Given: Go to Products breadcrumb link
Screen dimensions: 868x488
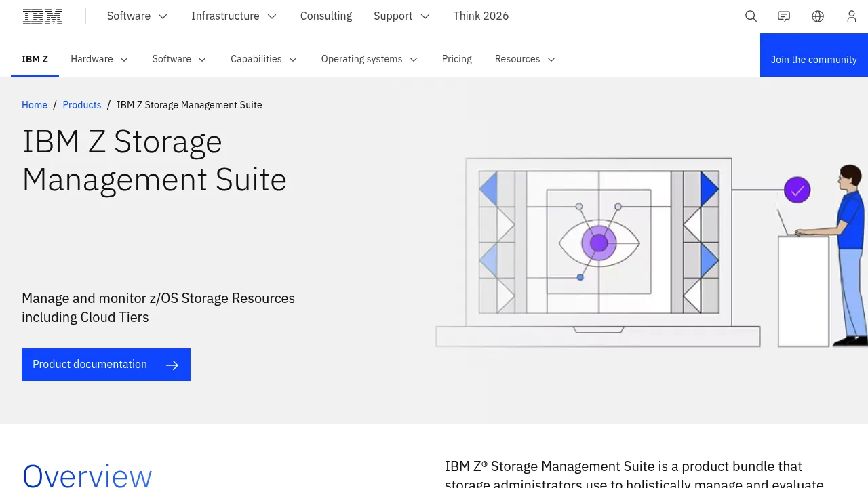Looking at the screenshot, I should point(82,105).
